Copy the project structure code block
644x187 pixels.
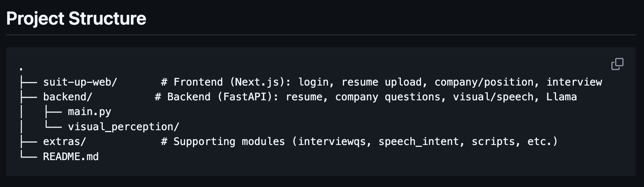coord(617,64)
